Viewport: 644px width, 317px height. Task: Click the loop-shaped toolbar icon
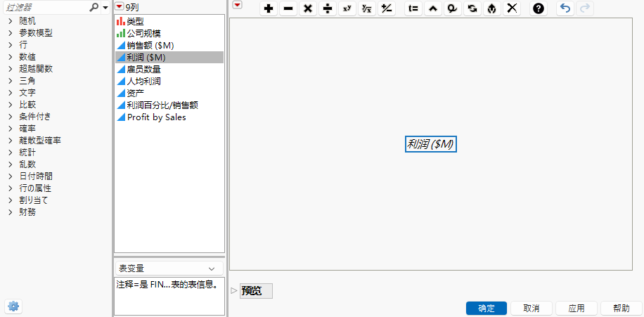[x=453, y=8]
